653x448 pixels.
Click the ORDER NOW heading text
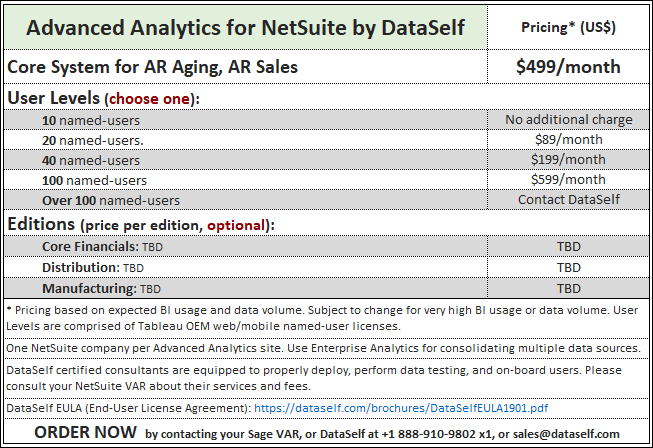(85, 433)
